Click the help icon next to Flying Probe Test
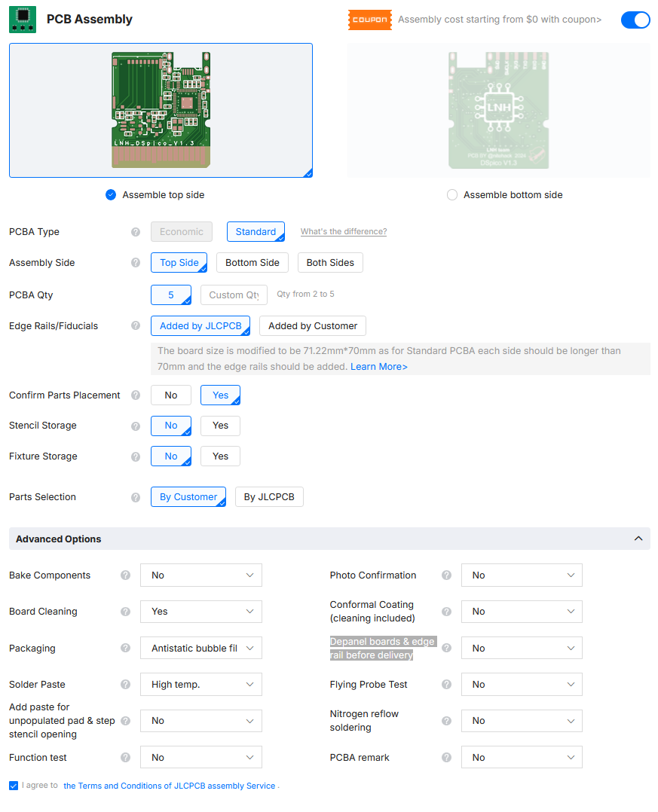 pyautogui.click(x=446, y=685)
